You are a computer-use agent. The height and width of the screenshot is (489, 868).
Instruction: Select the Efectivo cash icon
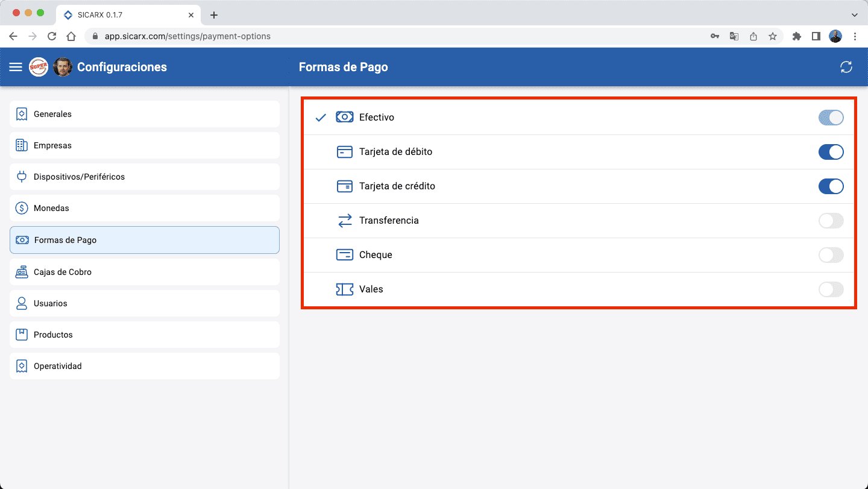point(344,117)
